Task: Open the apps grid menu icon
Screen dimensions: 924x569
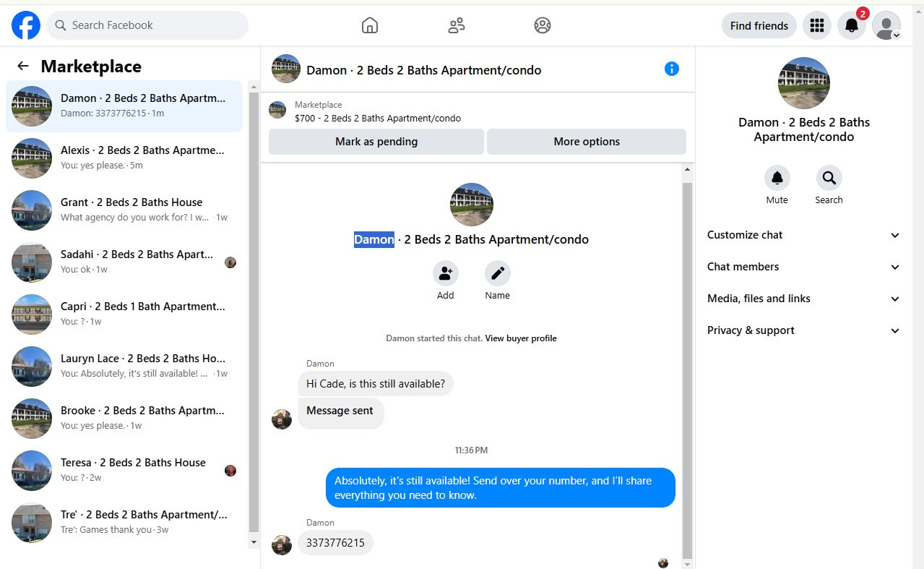Action: [x=817, y=25]
